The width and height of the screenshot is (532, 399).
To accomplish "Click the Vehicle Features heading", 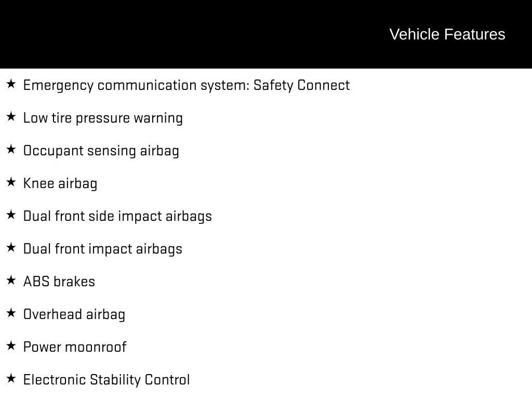I will [447, 34].
